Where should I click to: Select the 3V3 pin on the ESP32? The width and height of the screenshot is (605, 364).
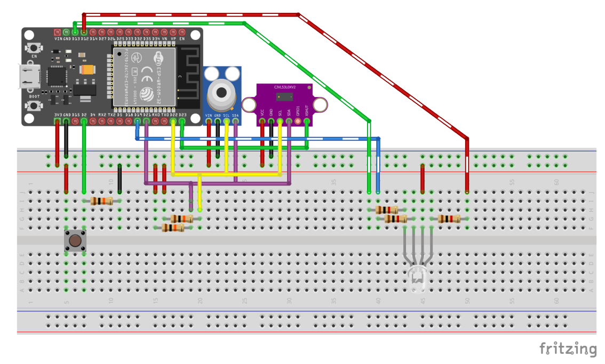click(57, 122)
